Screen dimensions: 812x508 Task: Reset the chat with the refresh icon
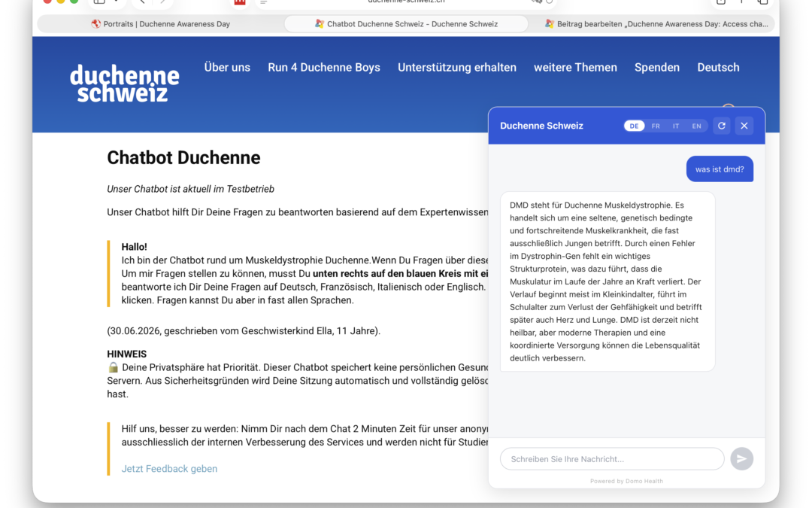click(721, 126)
